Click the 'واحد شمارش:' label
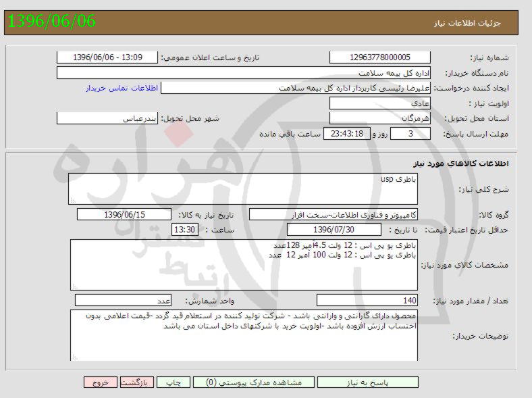The height and width of the screenshot is (398, 532). (x=210, y=301)
